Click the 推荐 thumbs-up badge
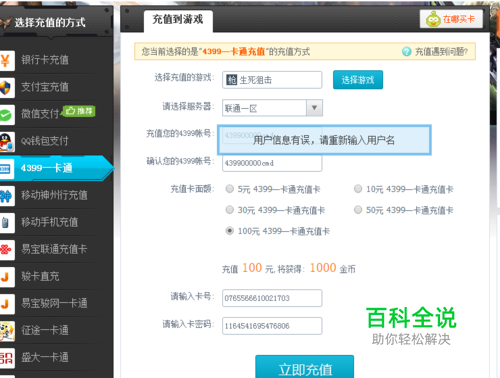 [x=79, y=111]
